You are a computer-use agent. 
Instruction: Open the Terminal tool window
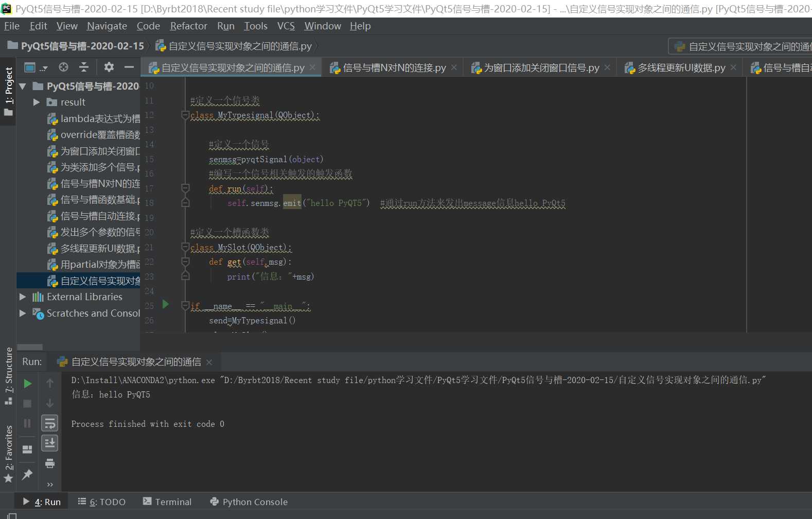pos(167,502)
